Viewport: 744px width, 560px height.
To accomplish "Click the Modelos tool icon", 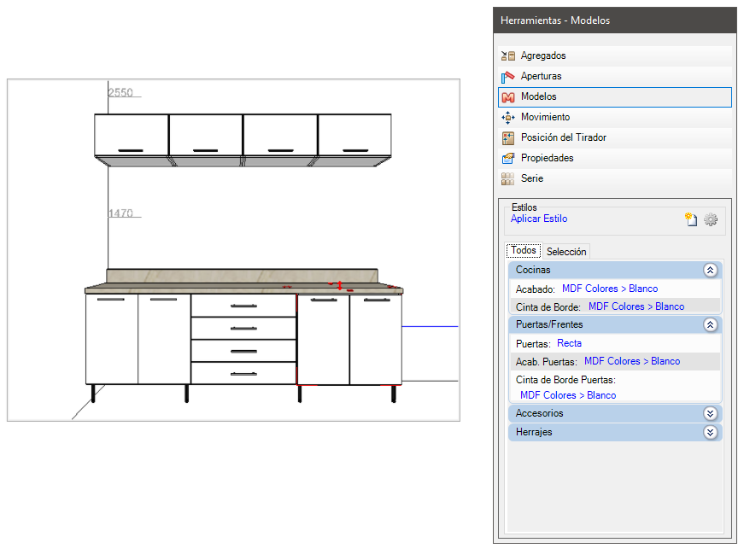I will [x=507, y=97].
